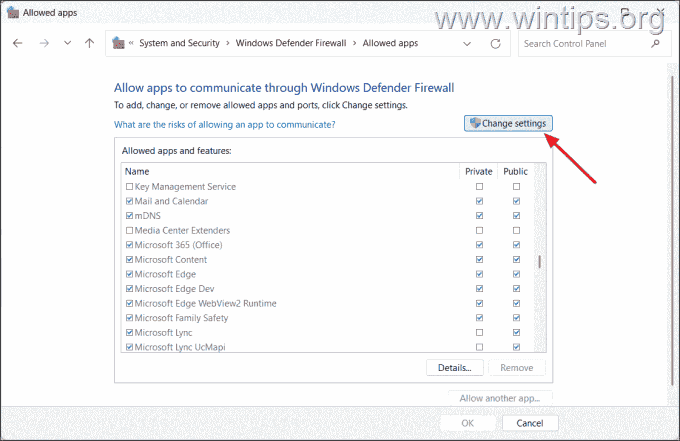Click the Private column header
680x441 pixels.
(478, 171)
